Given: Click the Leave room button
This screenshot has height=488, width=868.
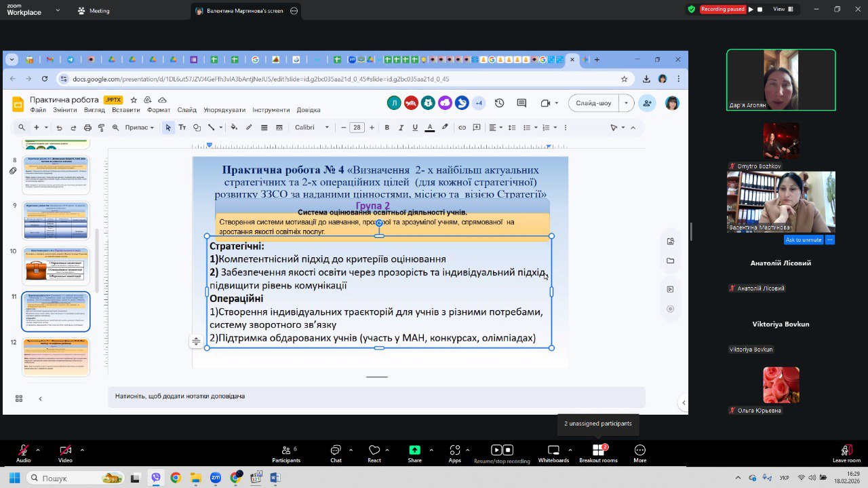Looking at the screenshot, I should pos(846,452).
